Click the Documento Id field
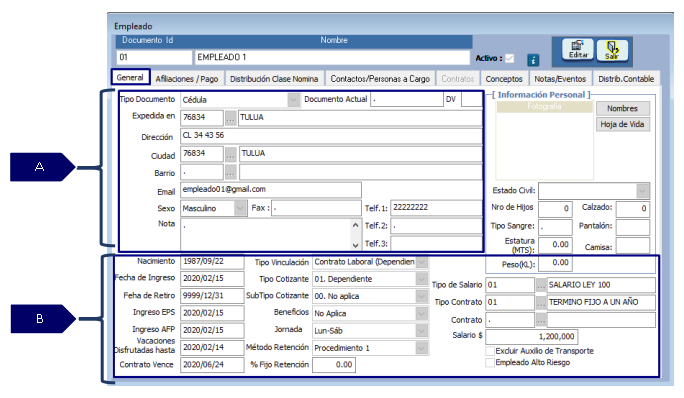Image resolution: width=684 pixels, height=398 pixels. coord(154,57)
